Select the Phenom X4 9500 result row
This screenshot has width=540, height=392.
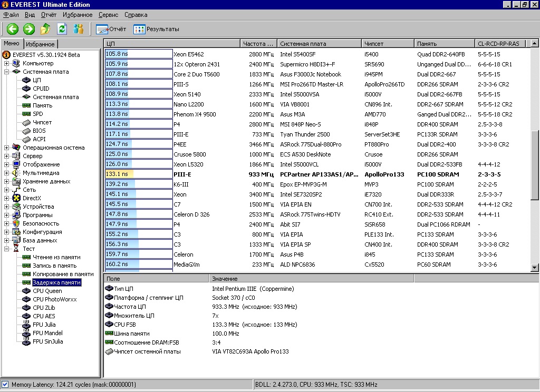tap(195, 114)
